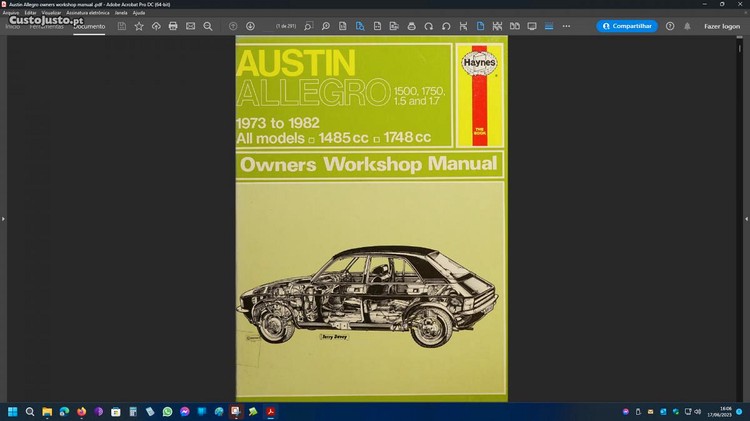
Task: Print the document using printer icon
Action: click(173, 26)
